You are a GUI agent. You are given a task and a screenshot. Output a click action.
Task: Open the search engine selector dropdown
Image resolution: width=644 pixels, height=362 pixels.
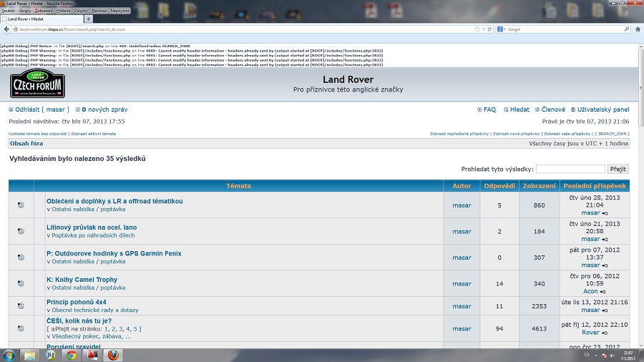click(x=502, y=29)
